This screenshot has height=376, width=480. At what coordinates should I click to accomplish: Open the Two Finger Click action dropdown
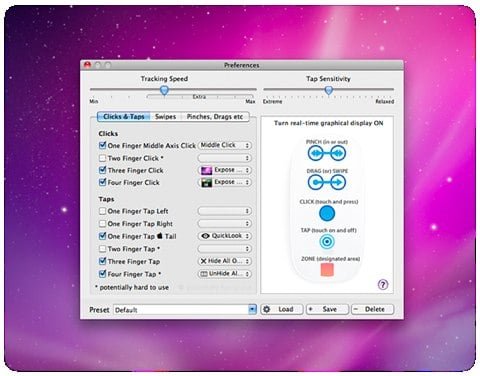[x=225, y=158]
